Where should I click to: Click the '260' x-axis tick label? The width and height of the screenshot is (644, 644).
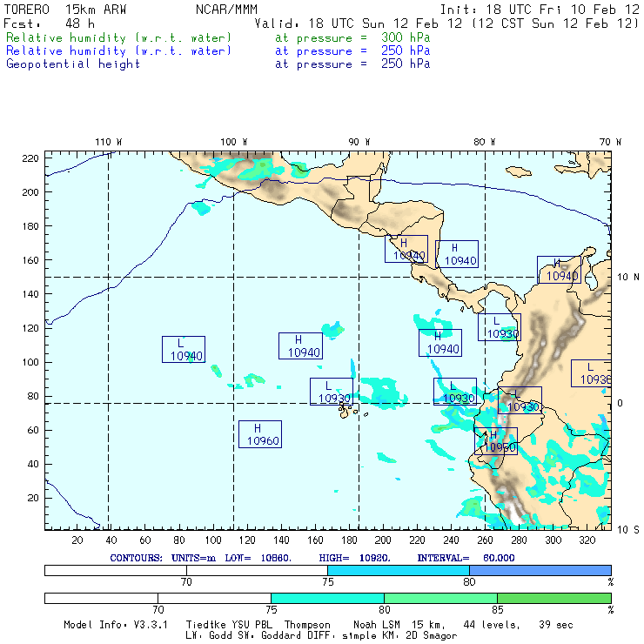click(x=485, y=540)
